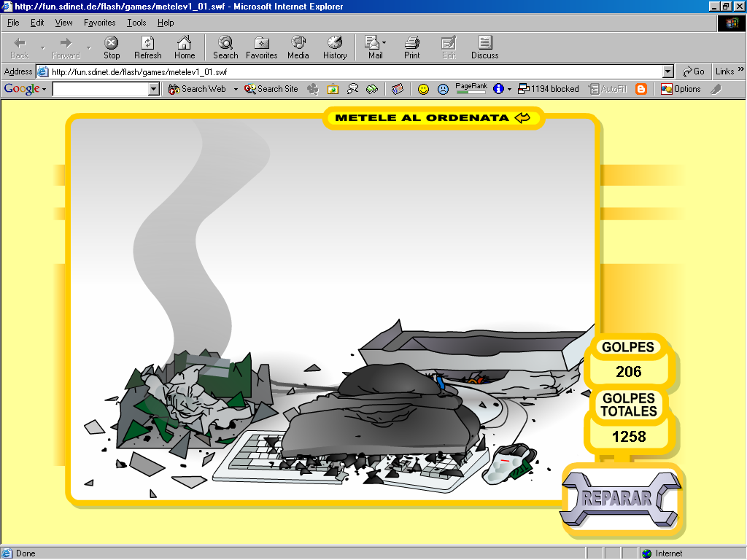Expand the Address bar dropdown arrow
The image size is (747, 560).
click(668, 72)
